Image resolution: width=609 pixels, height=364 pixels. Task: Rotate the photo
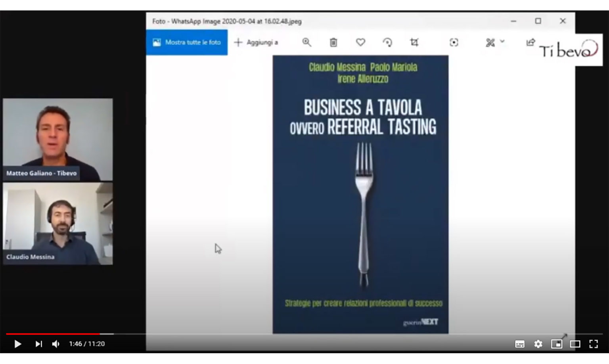387,42
